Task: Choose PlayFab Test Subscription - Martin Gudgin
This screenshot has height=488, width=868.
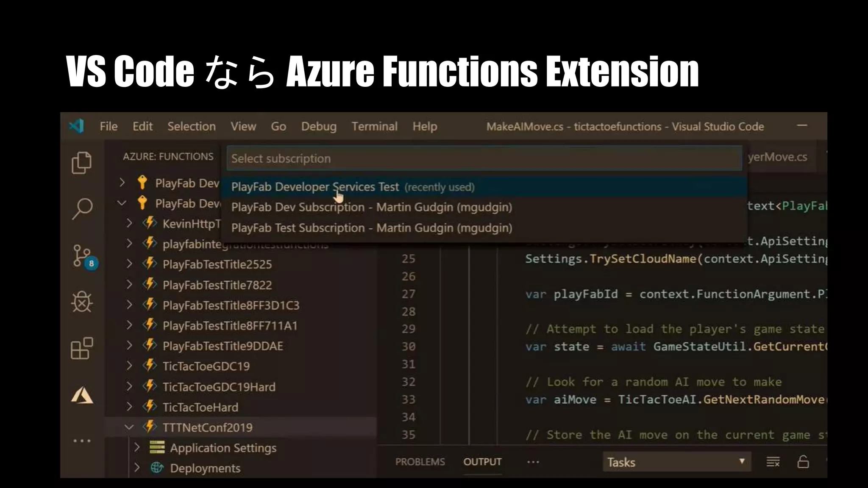Action: click(484, 228)
